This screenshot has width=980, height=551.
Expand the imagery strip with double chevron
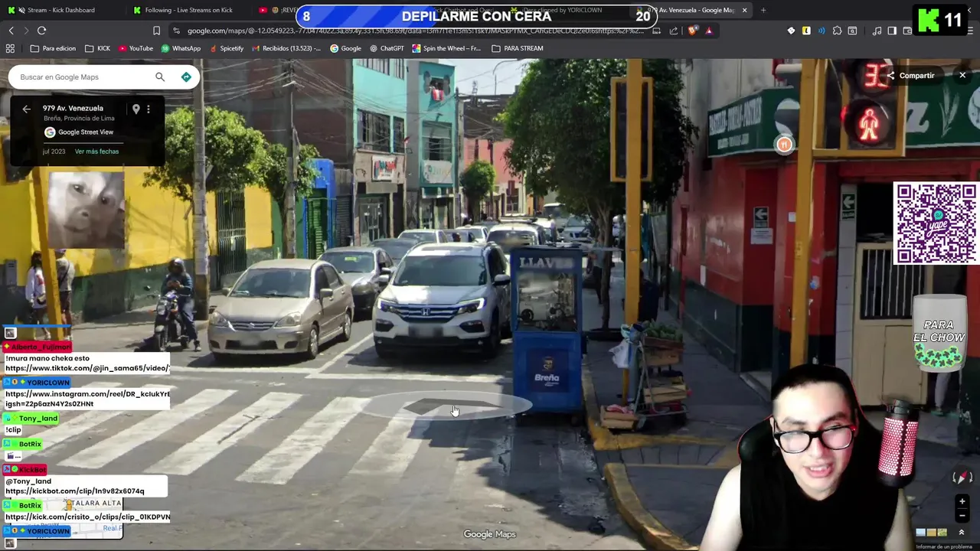pos(962,532)
